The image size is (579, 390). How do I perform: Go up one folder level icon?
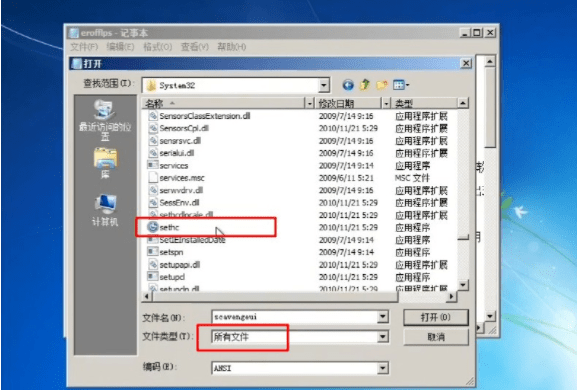[x=364, y=85]
